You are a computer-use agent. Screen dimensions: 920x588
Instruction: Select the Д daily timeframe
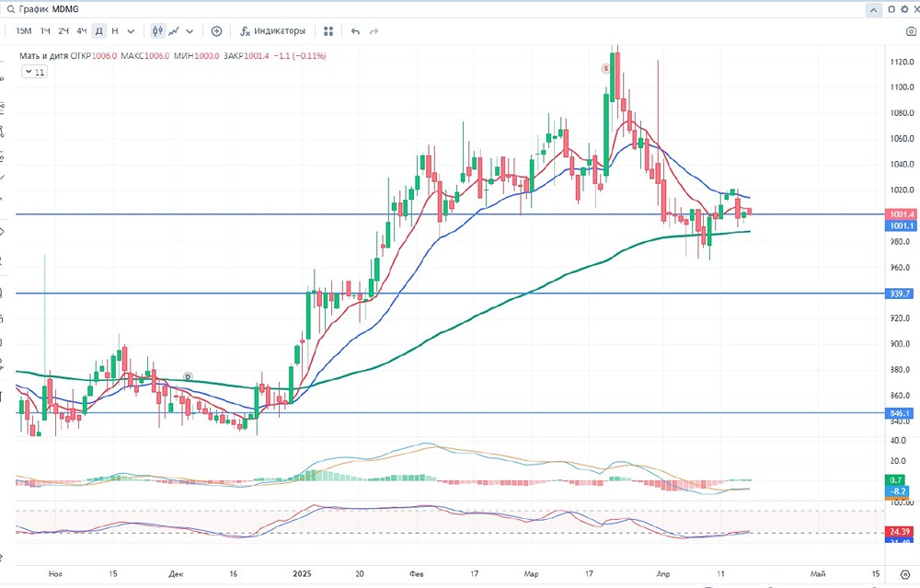pos(99,31)
